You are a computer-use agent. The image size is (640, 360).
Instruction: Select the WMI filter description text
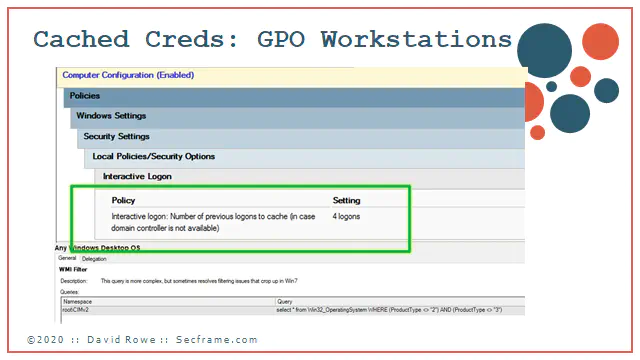[199, 281]
